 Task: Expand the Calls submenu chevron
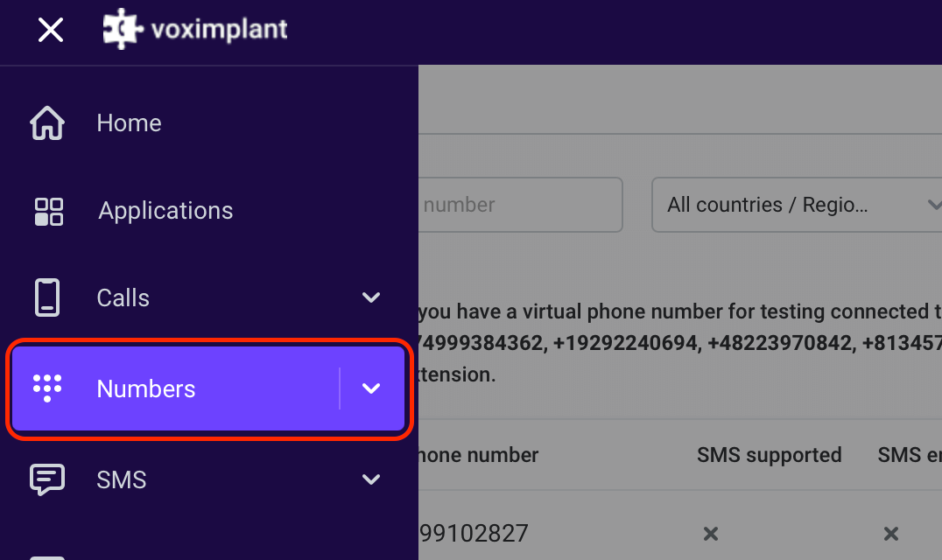(x=370, y=297)
